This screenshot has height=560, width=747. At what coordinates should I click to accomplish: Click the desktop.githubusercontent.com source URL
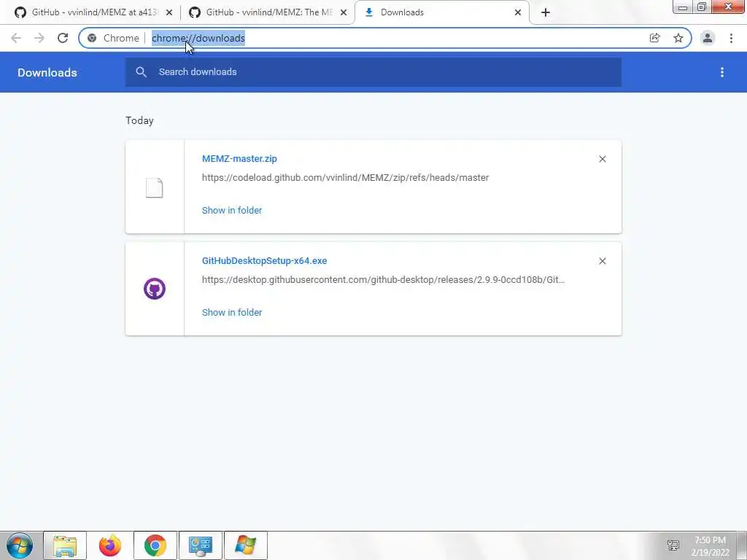pos(383,279)
